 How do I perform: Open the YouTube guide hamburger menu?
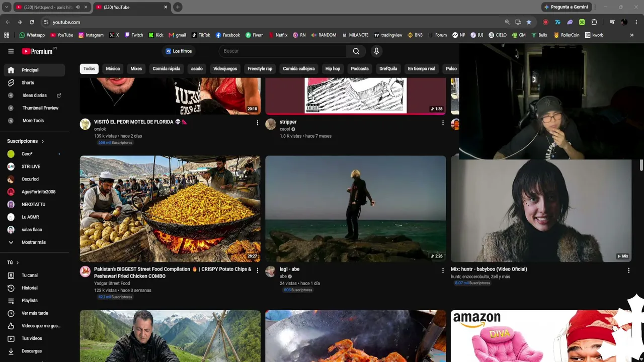point(11,51)
